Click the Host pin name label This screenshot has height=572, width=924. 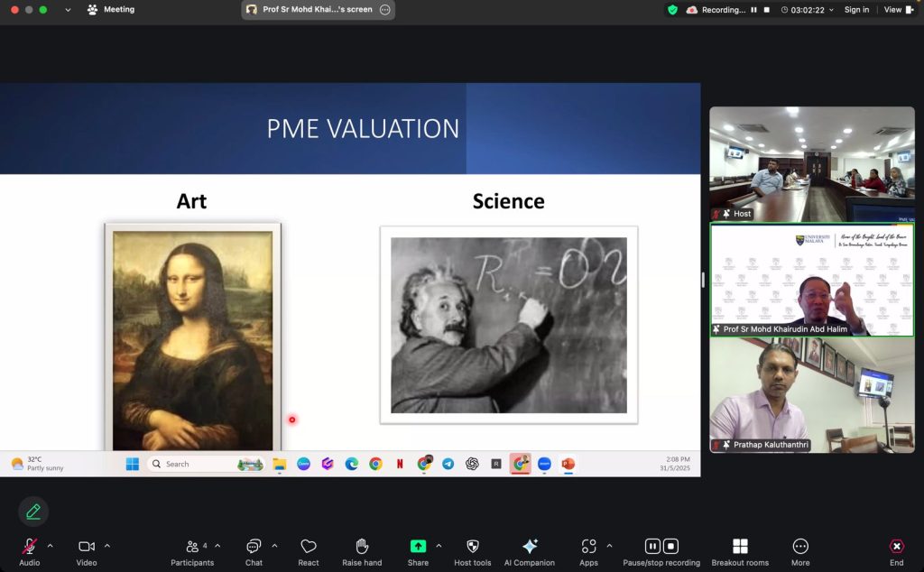(733, 214)
